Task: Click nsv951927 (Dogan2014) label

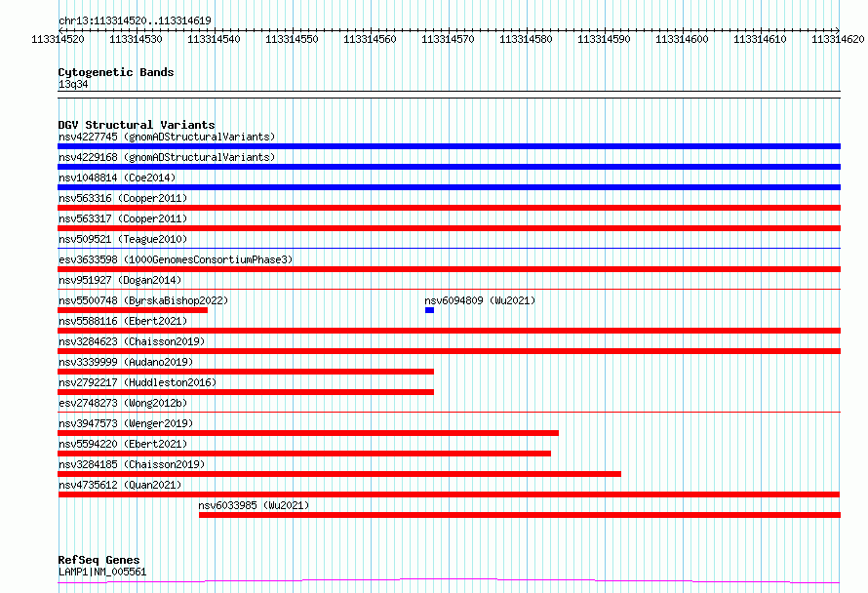Action: click(x=120, y=280)
